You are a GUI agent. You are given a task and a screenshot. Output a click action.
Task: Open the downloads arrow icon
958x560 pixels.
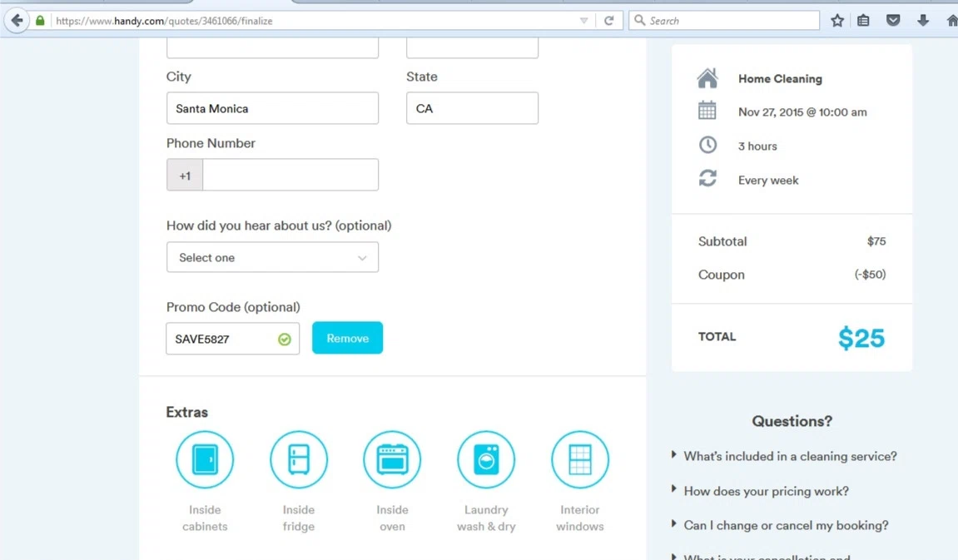click(923, 21)
